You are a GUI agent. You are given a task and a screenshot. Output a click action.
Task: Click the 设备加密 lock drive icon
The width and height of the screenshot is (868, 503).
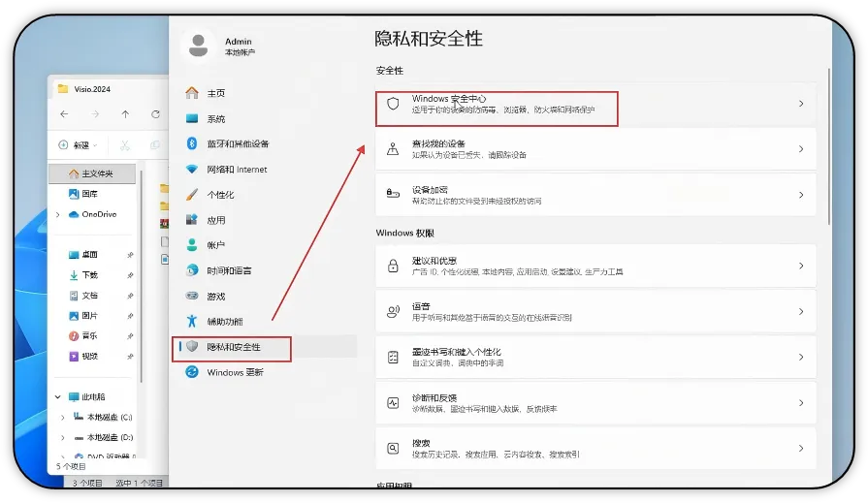393,194
